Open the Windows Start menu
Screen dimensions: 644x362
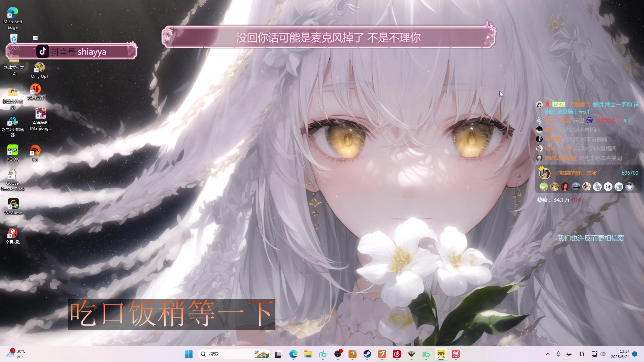189,354
